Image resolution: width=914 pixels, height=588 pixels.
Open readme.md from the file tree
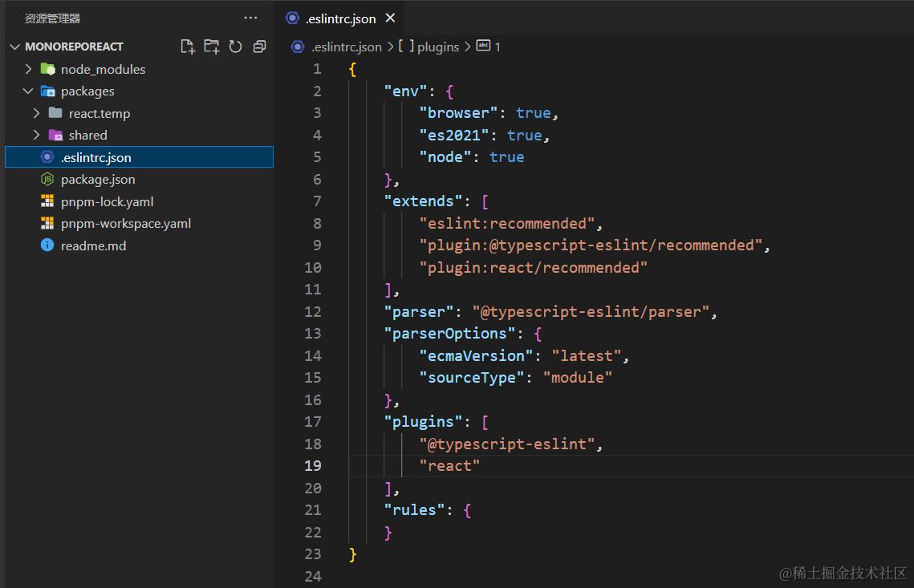[93, 246]
